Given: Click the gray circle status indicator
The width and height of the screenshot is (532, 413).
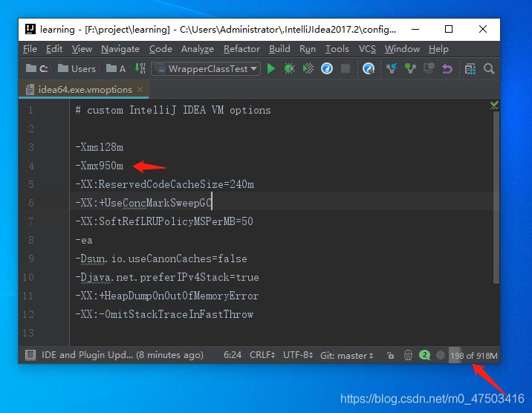Looking at the screenshot, I should (x=441, y=355).
